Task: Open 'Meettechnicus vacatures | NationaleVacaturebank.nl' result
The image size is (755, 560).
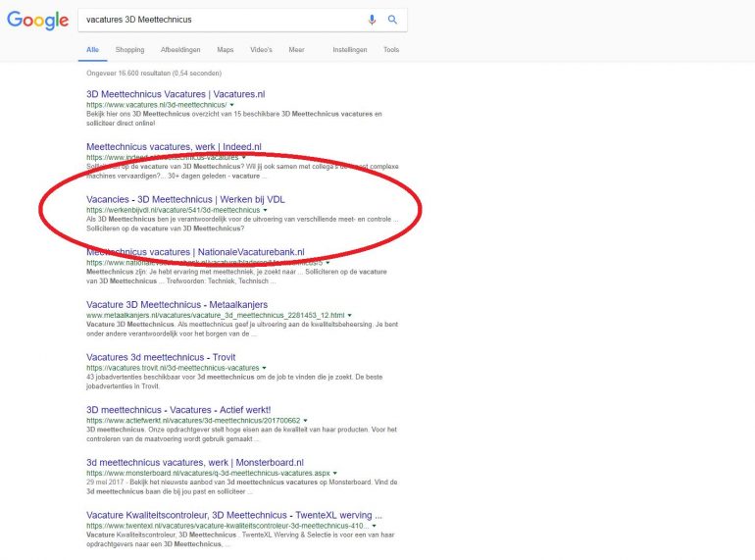Action: pyautogui.click(x=195, y=252)
